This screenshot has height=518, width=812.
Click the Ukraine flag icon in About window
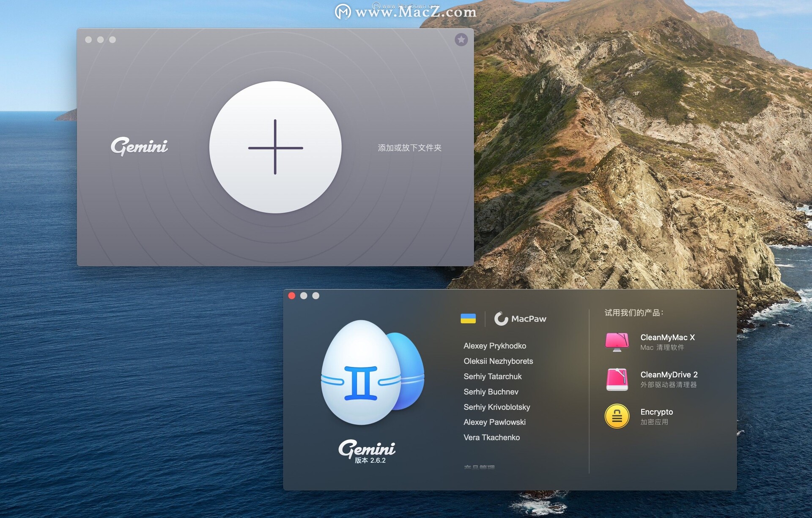point(468,319)
